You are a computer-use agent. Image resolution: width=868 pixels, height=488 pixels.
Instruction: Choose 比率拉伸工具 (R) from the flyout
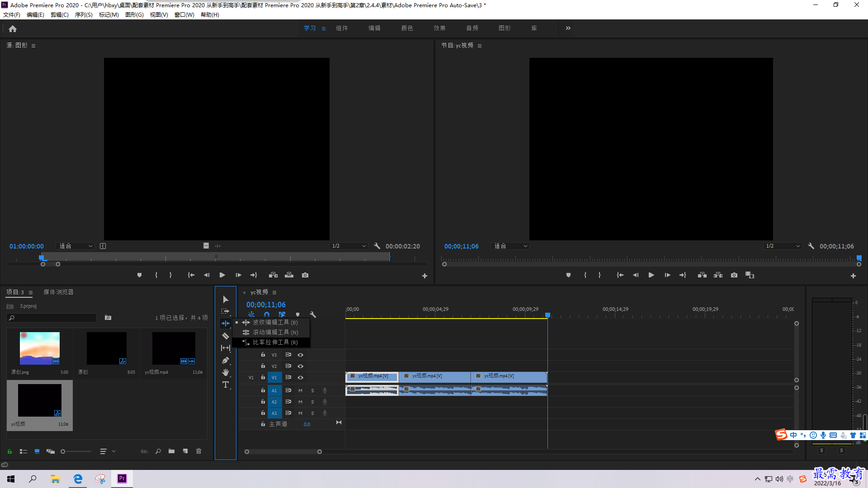[x=271, y=343]
